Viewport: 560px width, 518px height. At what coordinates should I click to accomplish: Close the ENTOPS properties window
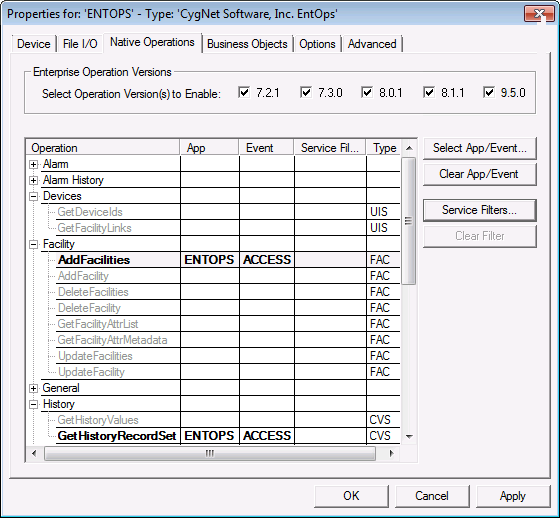539,14
